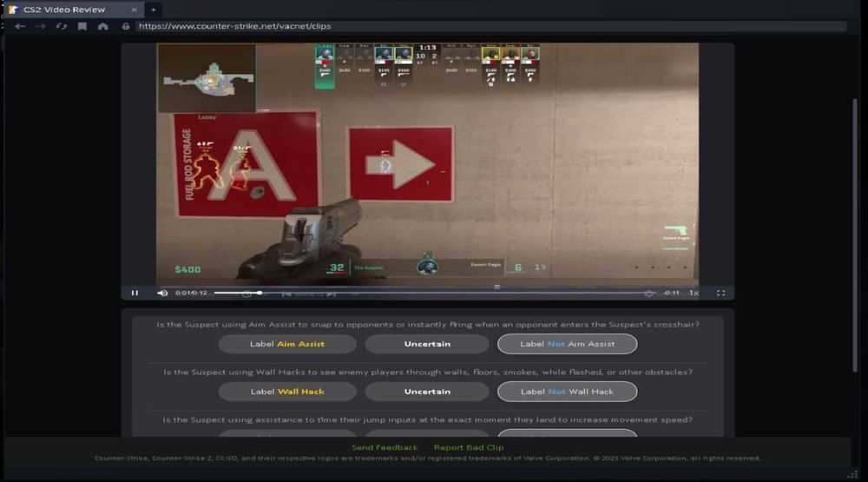
Task: Click the address bar URL field
Action: pyautogui.click(x=491, y=26)
